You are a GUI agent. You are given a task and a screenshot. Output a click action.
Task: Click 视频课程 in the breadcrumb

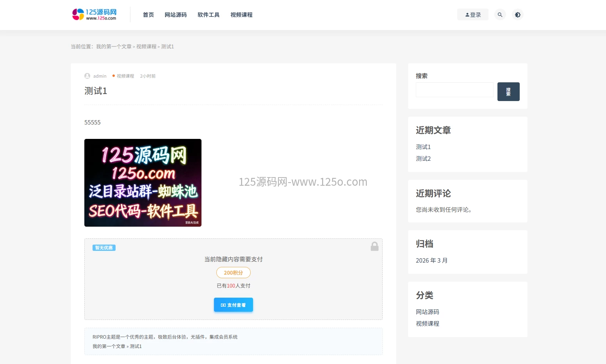pyautogui.click(x=146, y=46)
